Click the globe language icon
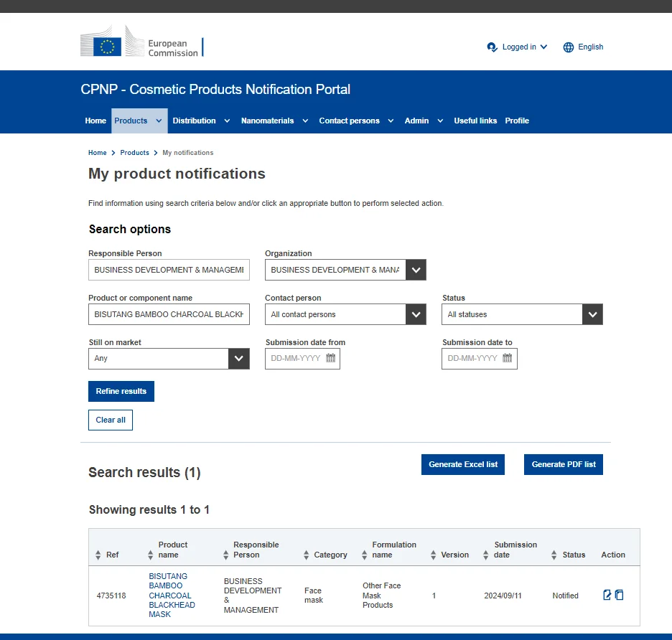 coord(569,47)
